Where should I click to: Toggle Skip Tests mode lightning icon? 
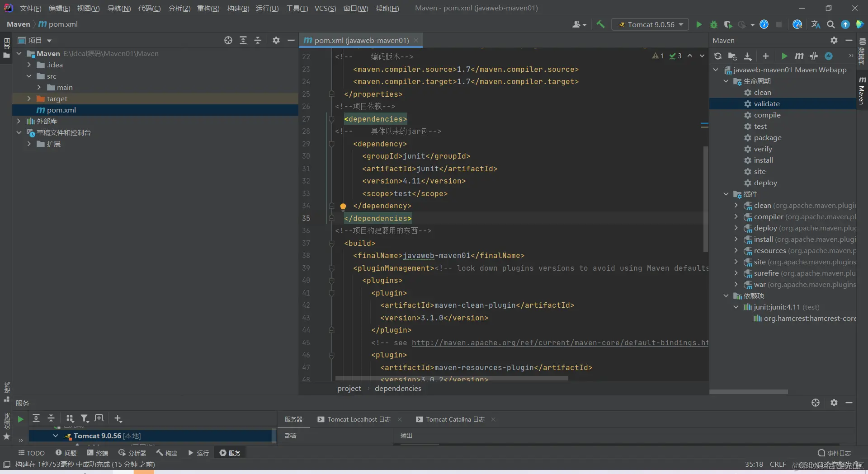click(829, 56)
